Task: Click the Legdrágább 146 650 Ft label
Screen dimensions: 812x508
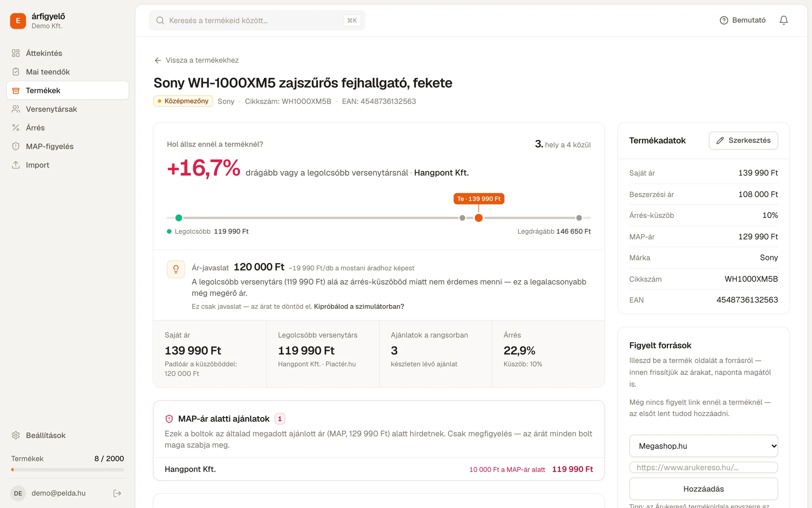Action: [554, 231]
